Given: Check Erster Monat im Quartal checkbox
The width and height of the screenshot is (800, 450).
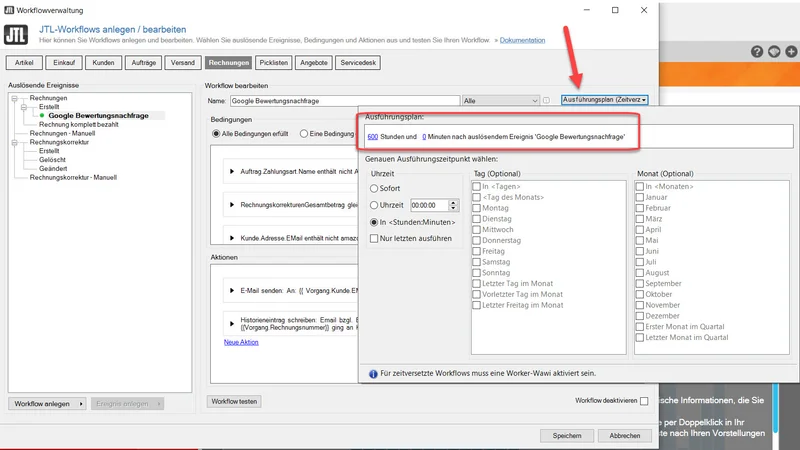Looking at the screenshot, I should tap(640, 327).
